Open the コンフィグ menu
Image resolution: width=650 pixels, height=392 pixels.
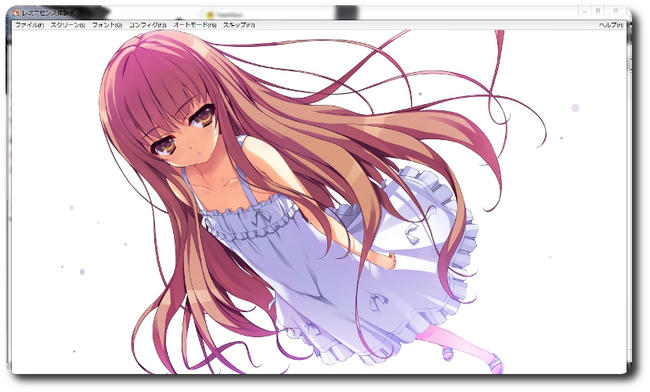pos(148,25)
